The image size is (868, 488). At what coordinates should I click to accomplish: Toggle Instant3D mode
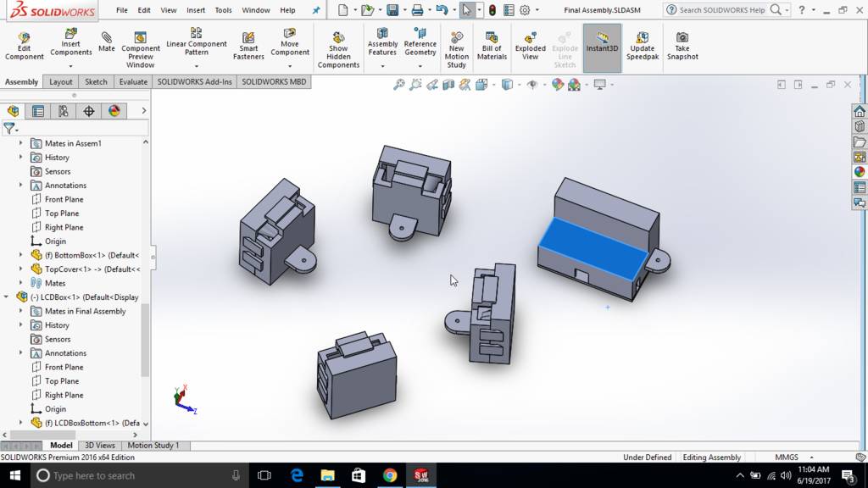pyautogui.click(x=602, y=47)
